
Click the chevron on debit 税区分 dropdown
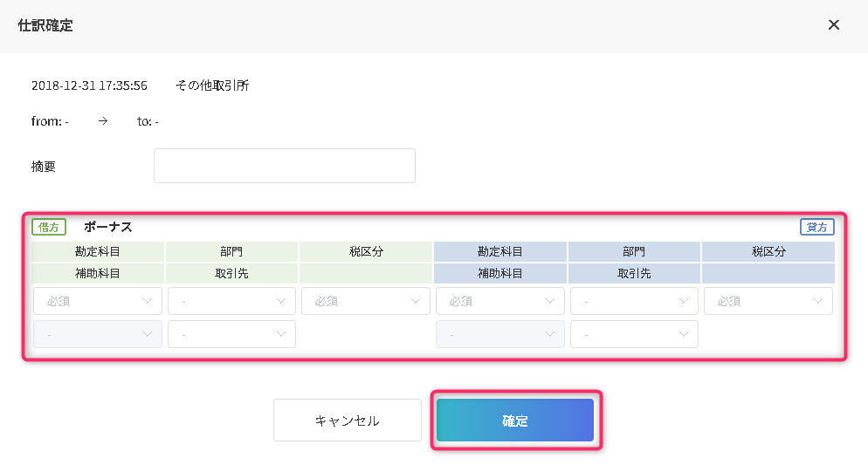(x=415, y=301)
